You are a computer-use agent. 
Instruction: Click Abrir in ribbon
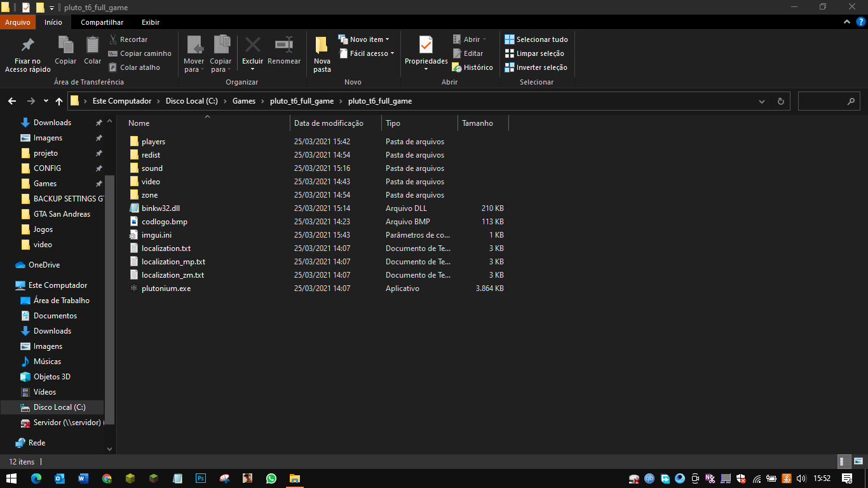pyautogui.click(x=470, y=39)
